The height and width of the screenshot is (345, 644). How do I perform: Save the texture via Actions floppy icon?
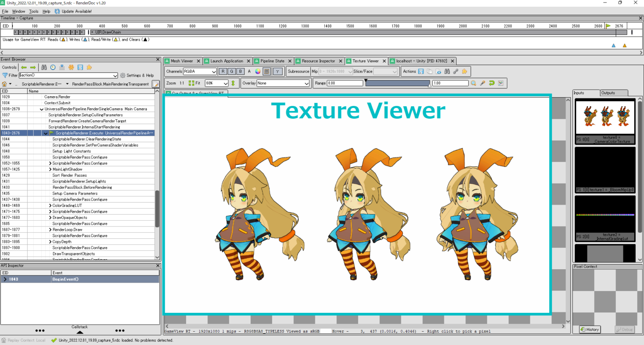tap(421, 71)
